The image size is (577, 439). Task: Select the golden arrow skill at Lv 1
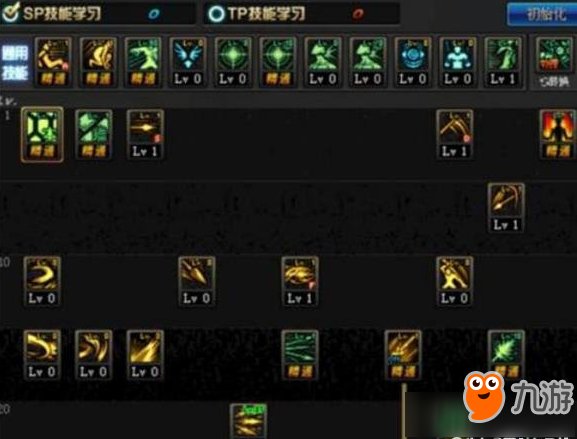pyautogui.click(x=145, y=135)
